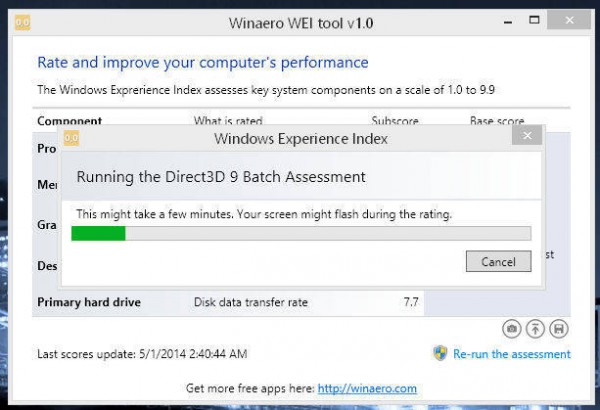The image size is (600, 410).
Task: Cancel the running assessment
Action: [498, 261]
